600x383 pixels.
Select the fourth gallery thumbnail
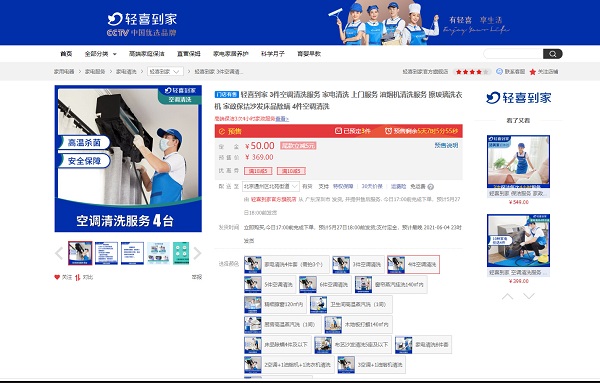[158, 253]
